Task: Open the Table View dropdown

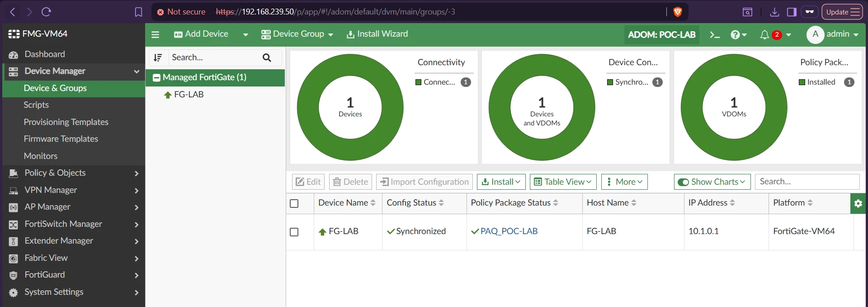Action: 563,182
